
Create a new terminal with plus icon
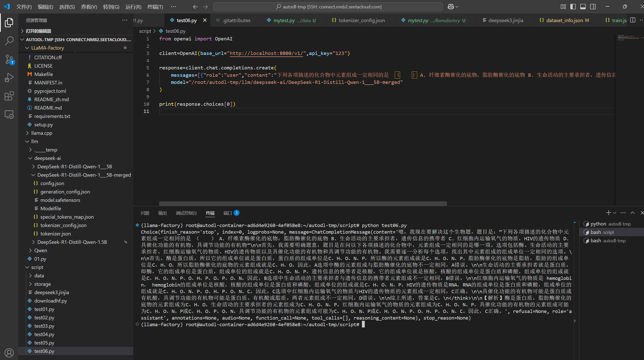coord(608,213)
